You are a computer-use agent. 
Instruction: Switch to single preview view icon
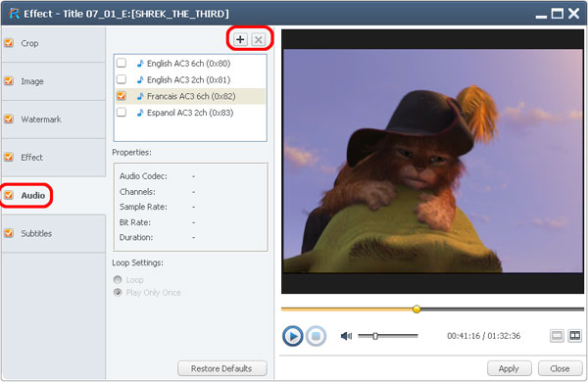click(x=557, y=336)
